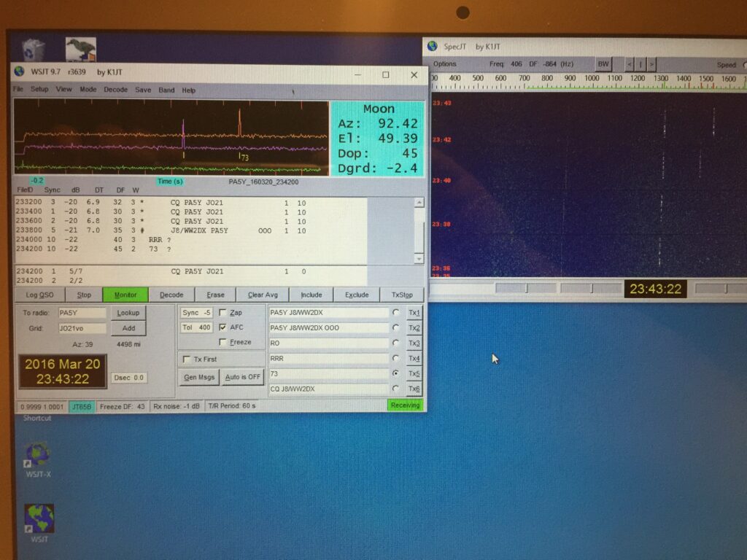The height and width of the screenshot is (560, 747).
Task: Select the radio button beside Tx5
Action: pyautogui.click(x=395, y=373)
